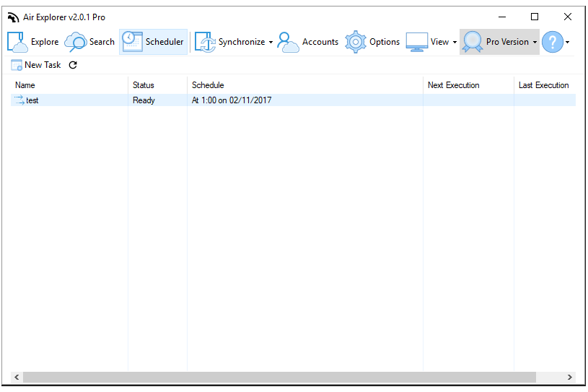Click the test task sync arrows icon
This screenshot has width=588, height=392.
19,100
